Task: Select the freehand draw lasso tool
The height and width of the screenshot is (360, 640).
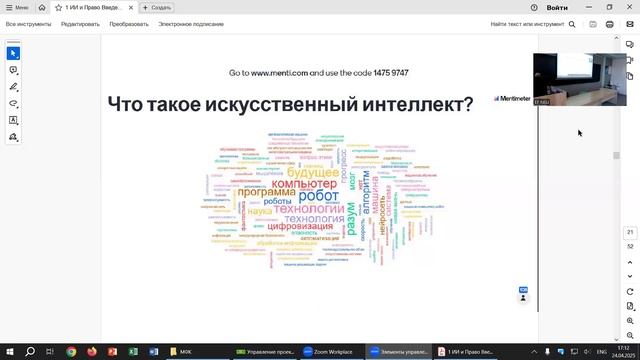Action: [13, 103]
